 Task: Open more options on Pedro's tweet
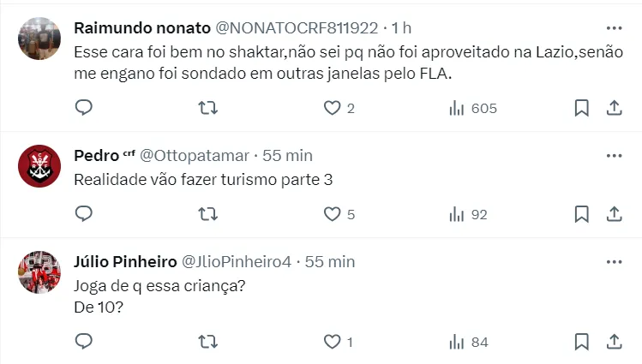tap(614, 156)
